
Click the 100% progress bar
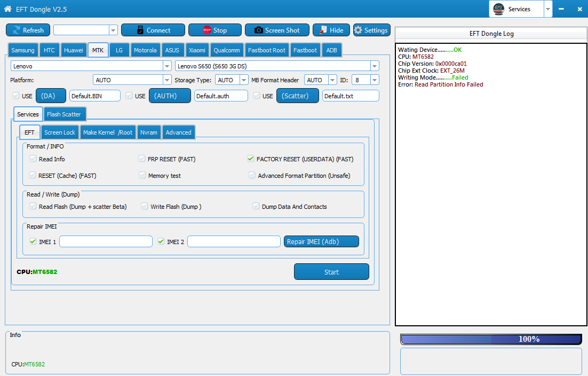point(491,339)
